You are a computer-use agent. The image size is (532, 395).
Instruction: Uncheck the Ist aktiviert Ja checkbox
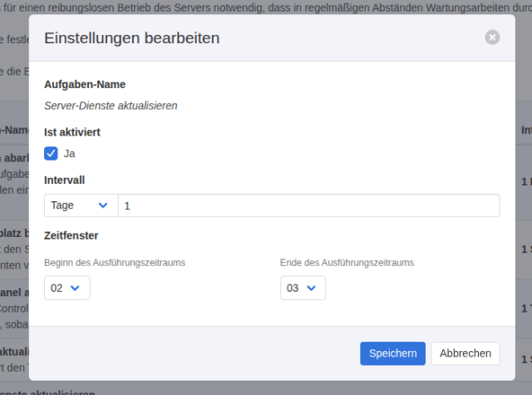coord(51,153)
